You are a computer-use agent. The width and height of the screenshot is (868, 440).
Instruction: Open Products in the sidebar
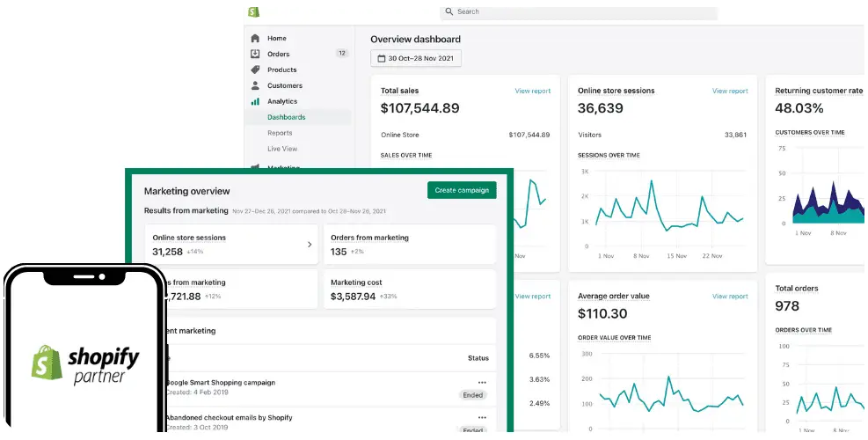coord(281,70)
